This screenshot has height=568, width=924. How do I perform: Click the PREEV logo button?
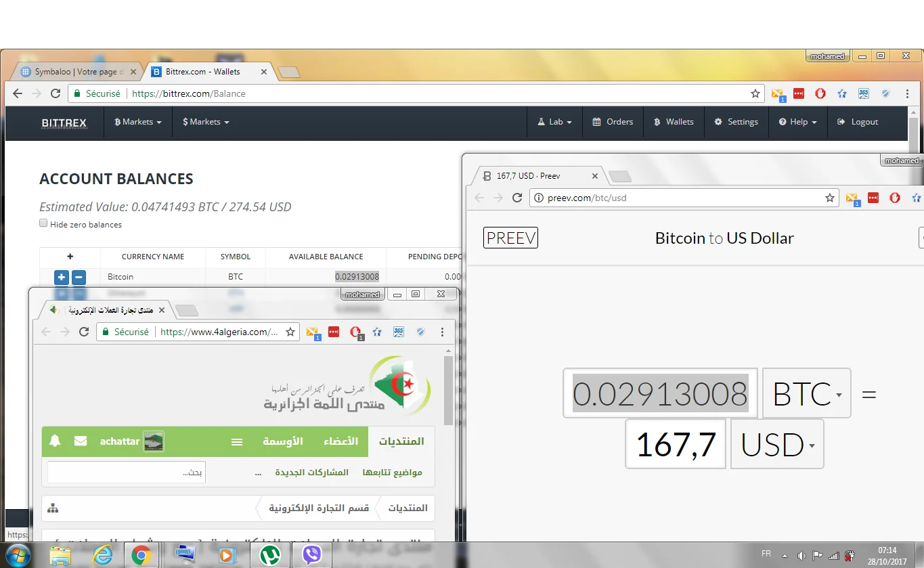point(510,238)
